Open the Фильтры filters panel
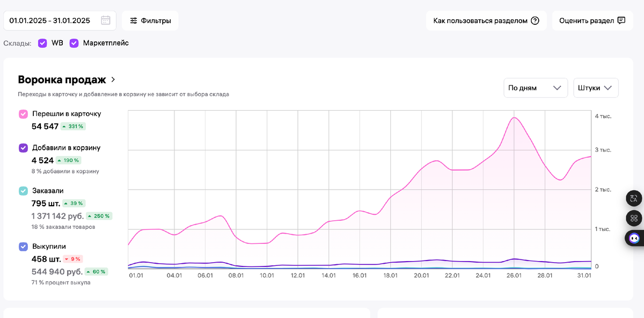The image size is (644, 318). [x=150, y=21]
